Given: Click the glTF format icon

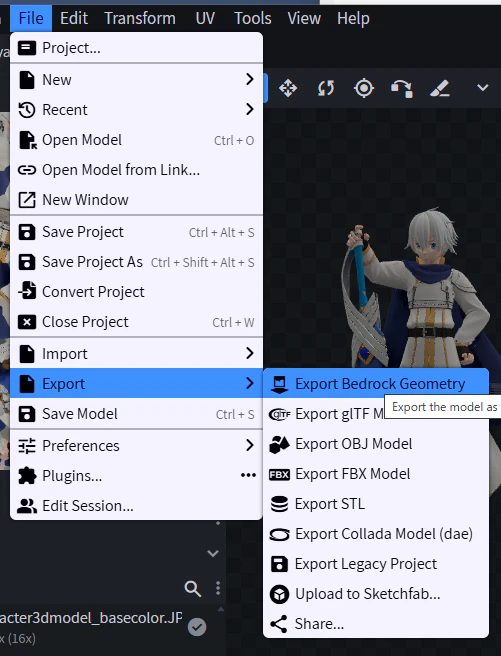Looking at the screenshot, I should (279, 414).
